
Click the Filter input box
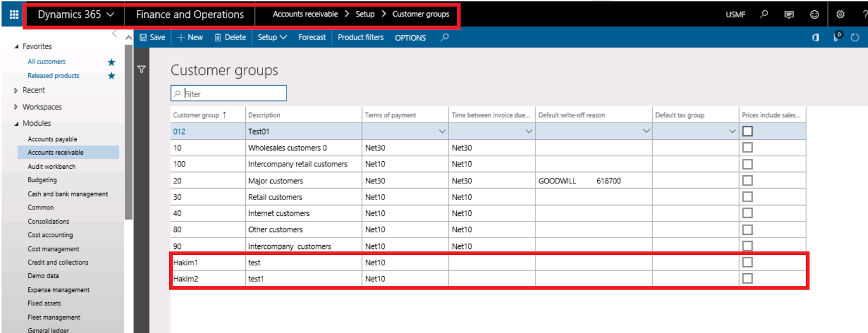click(228, 93)
